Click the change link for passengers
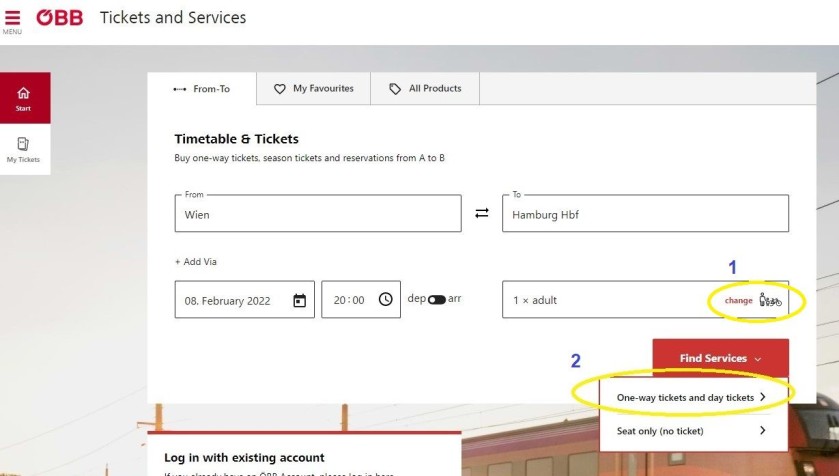This screenshot has width=839, height=476. tap(738, 301)
